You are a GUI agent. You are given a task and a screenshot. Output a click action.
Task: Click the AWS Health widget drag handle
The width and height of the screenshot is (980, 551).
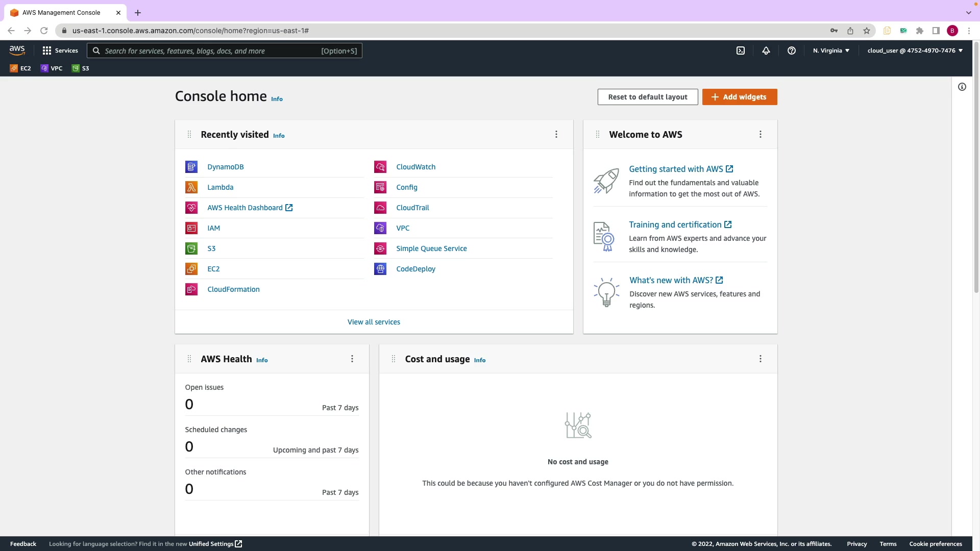(x=189, y=359)
